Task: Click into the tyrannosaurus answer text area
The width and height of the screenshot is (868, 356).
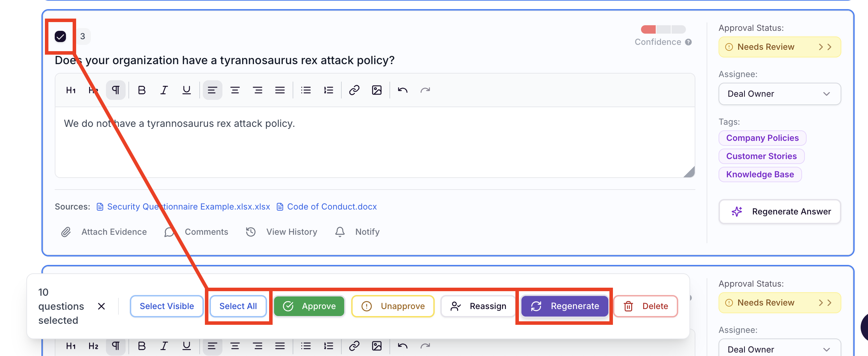Action: 375,142
